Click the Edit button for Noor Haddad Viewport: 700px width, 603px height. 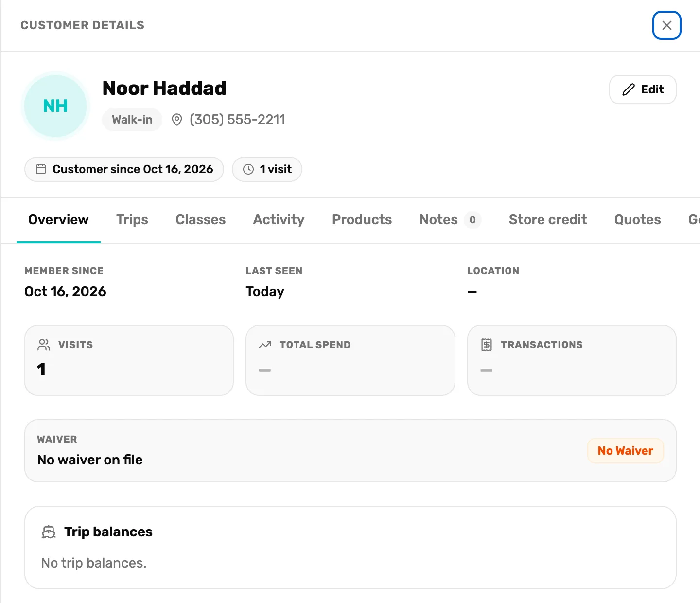[x=643, y=89]
